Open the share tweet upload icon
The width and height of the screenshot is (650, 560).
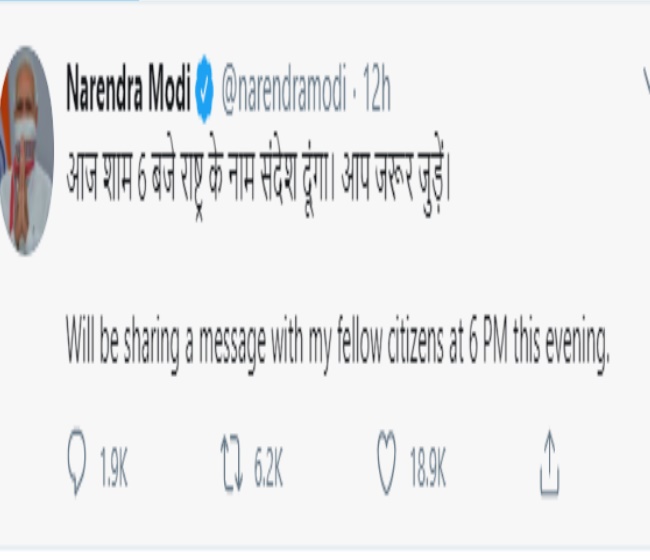(550, 462)
